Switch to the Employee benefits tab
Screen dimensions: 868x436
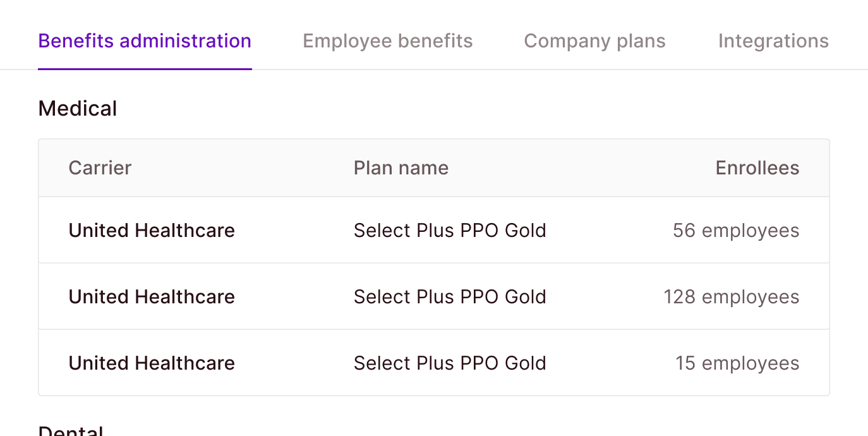pos(387,41)
